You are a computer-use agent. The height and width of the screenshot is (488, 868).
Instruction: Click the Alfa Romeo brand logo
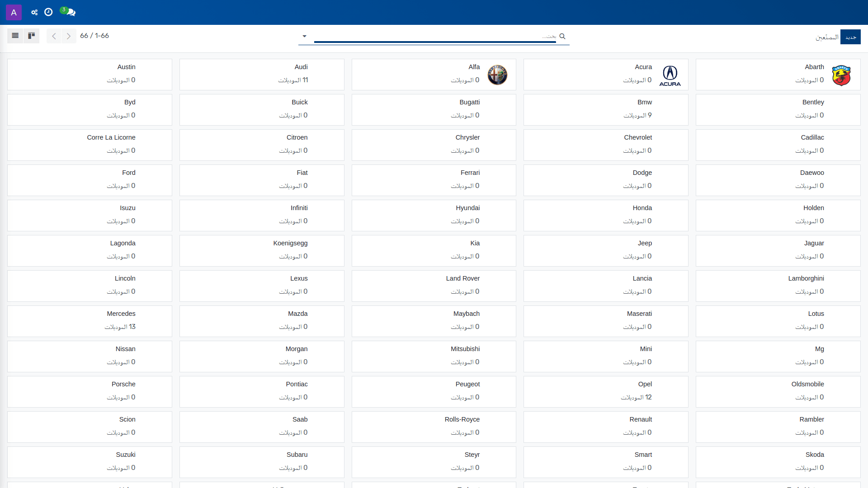(x=497, y=75)
